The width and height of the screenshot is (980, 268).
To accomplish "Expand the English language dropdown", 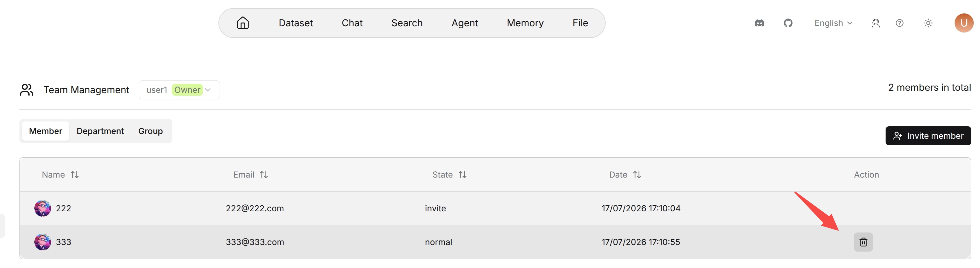I will tap(833, 23).
